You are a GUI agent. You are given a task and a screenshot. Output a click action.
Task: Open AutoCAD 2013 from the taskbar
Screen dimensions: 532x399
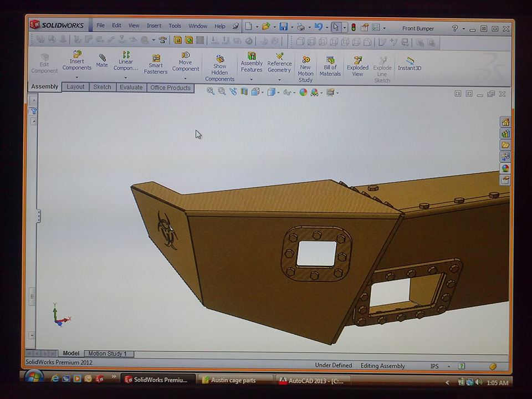click(312, 381)
